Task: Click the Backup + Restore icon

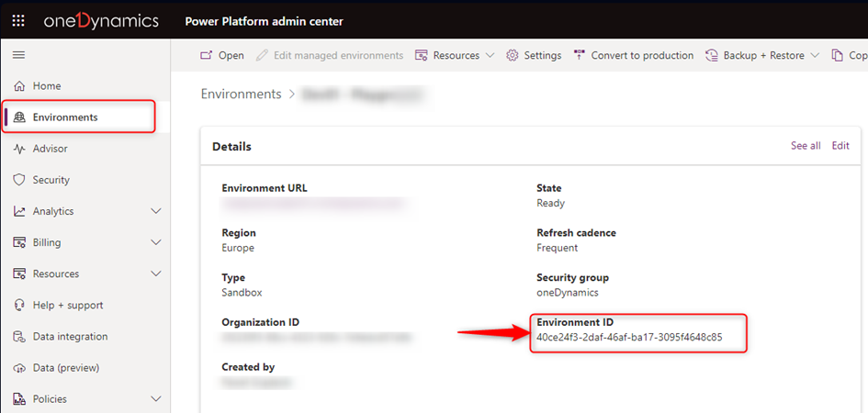Action: [711, 55]
